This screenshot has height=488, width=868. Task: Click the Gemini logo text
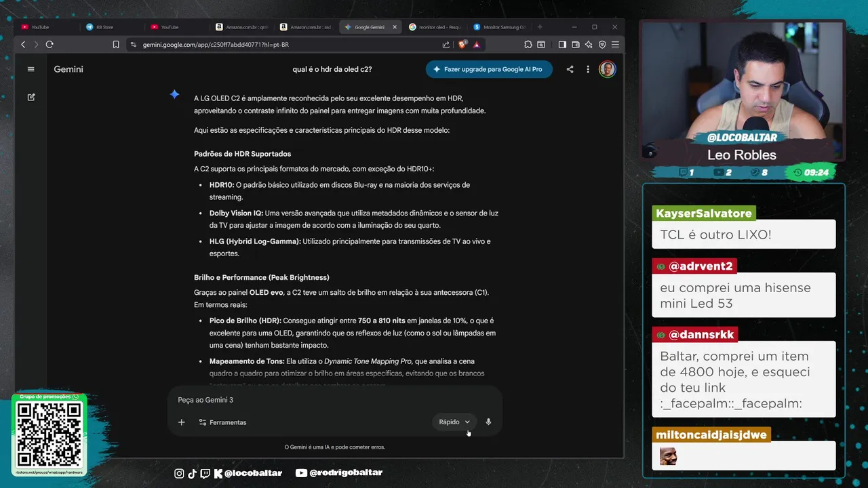pyautogui.click(x=68, y=69)
